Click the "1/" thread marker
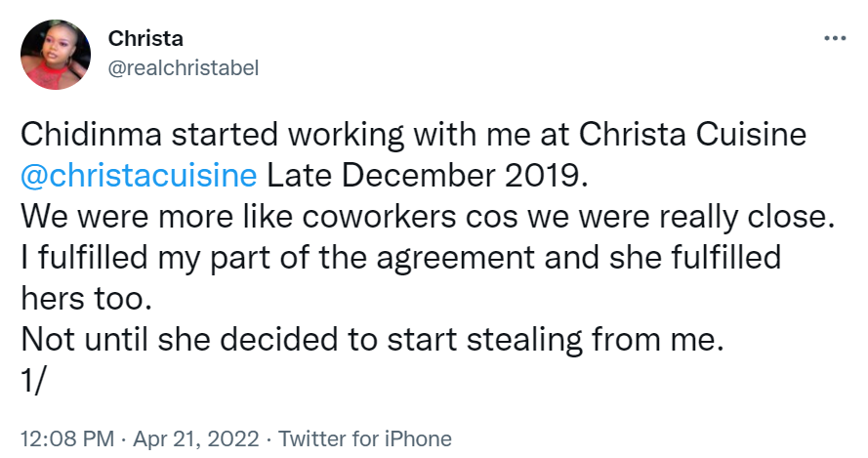868x458 pixels. point(34,381)
